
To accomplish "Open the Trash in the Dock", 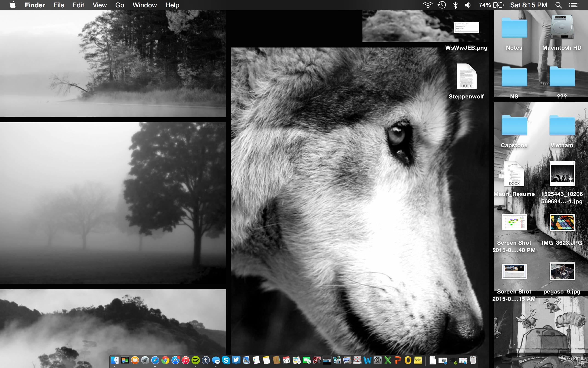I will 473,360.
